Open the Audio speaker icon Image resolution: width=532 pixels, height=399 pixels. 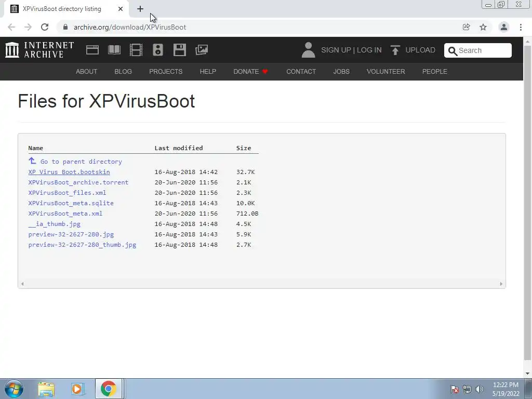(158, 50)
